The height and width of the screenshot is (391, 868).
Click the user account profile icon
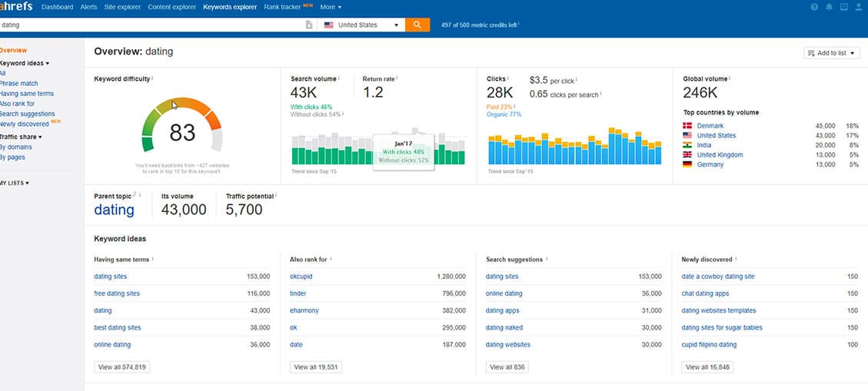859,7
